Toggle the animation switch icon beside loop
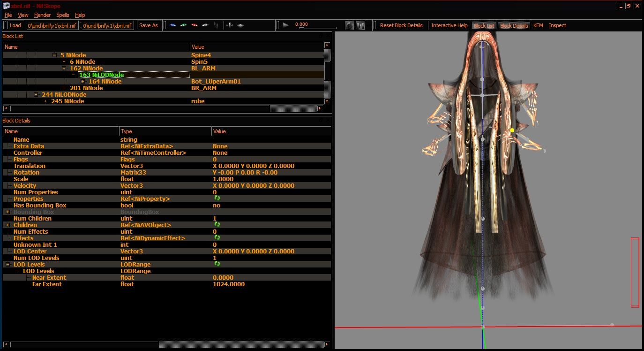This screenshot has height=351, width=644. (x=360, y=25)
